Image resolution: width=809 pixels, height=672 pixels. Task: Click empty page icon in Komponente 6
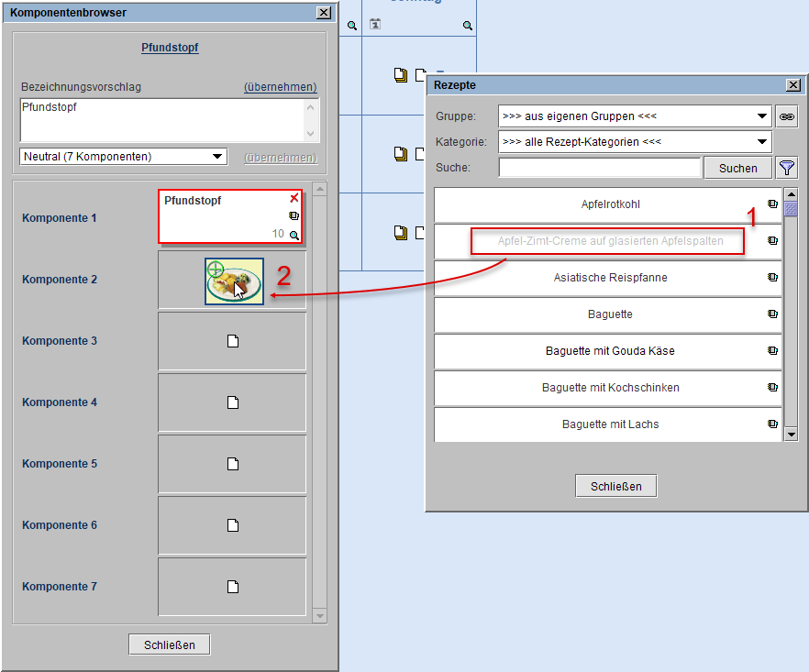(x=233, y=525)
